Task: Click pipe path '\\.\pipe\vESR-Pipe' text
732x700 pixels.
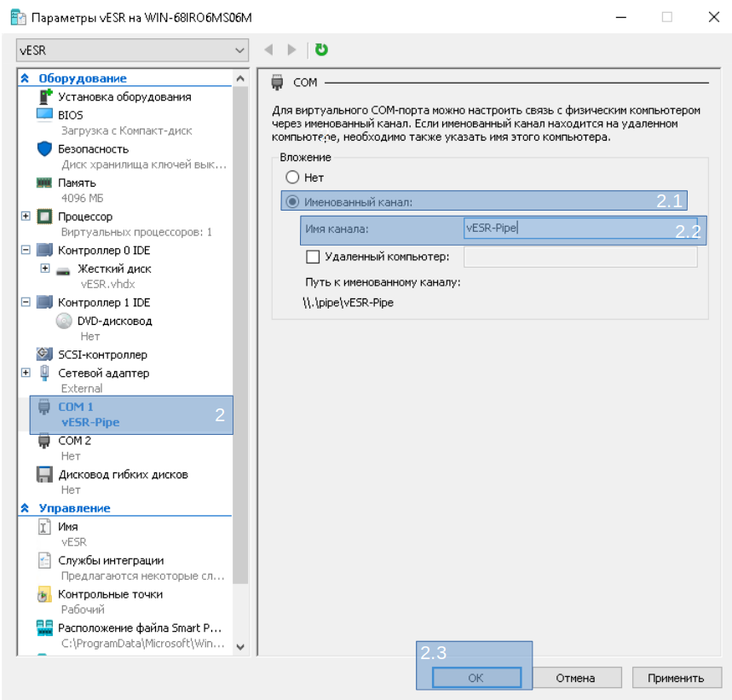Action: coord(348,303)
